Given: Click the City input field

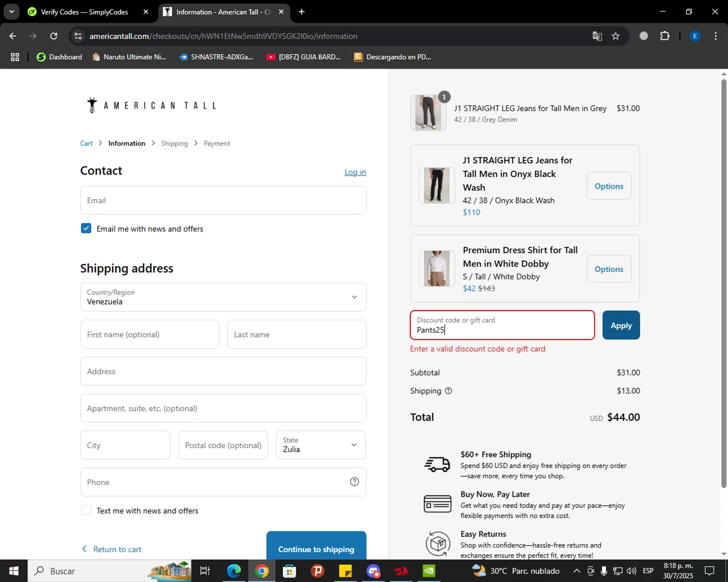Looking at the screenshot, I should [125, 445].
